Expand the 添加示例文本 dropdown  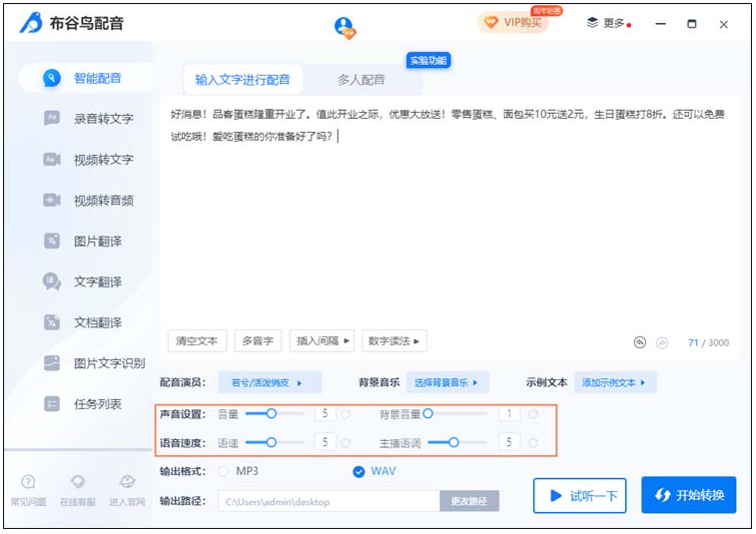point(616,382)
